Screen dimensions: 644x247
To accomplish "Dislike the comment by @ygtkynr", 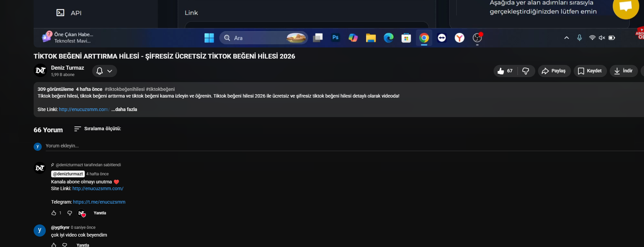I will [65, 245].
